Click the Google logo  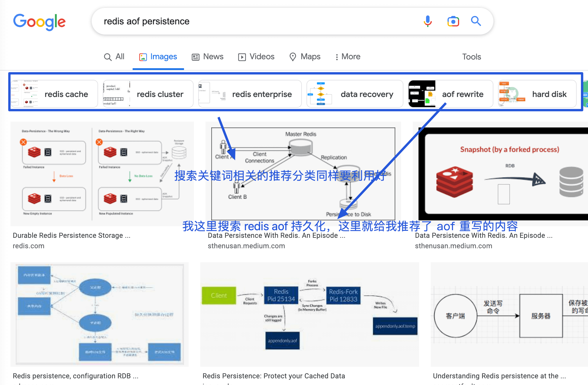point(39,22)
